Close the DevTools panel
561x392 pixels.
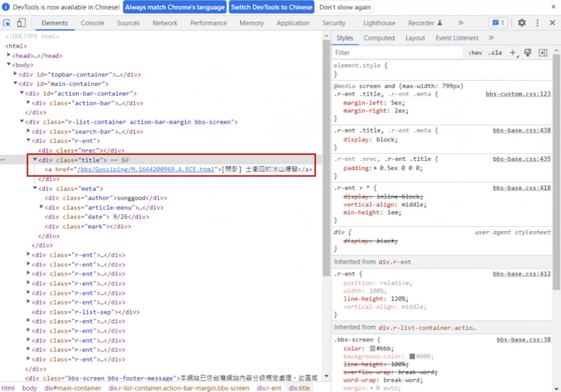(552, 23)
